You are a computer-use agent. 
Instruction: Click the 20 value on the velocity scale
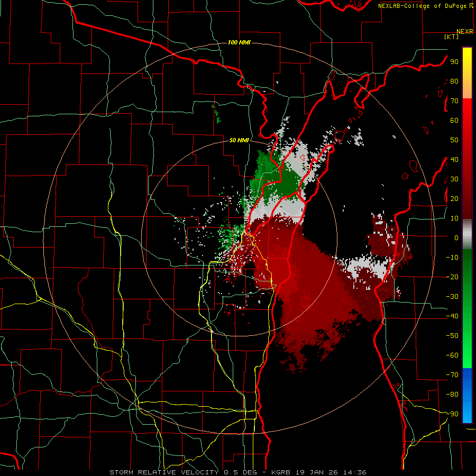[x=454, y=198]
